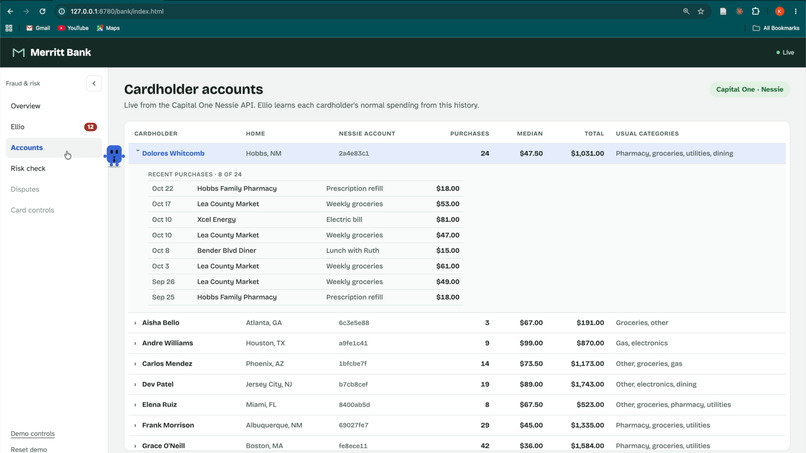
Task: Expand the Andre Williams row
Action: point(457,343)
